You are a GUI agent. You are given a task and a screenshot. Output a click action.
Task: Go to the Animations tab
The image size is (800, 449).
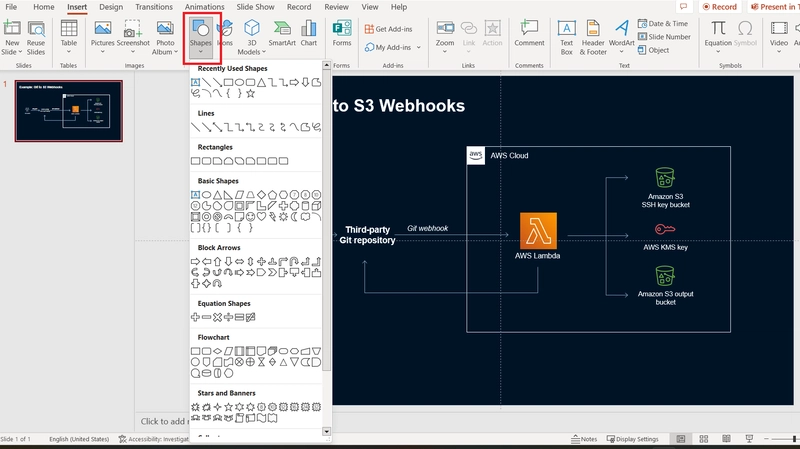204,7
